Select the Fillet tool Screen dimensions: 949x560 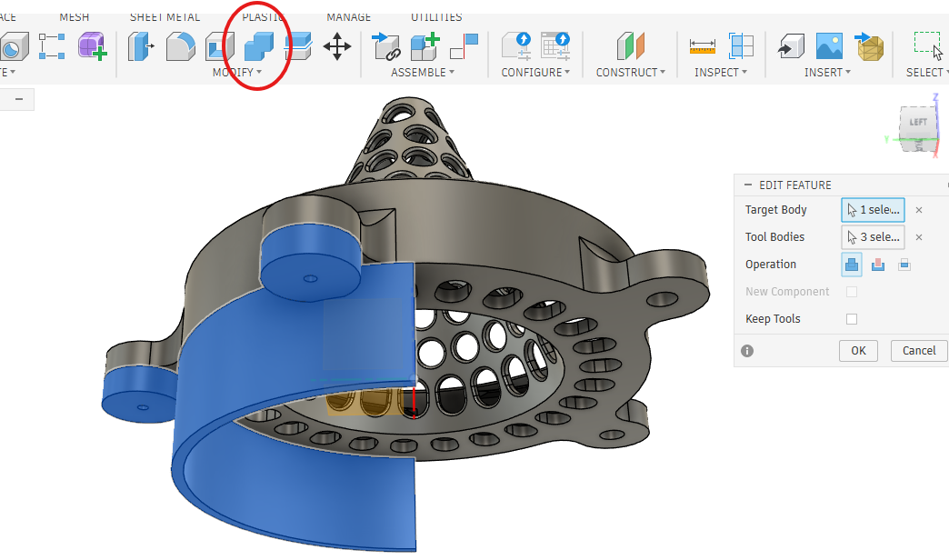click(x=180, y=45)
